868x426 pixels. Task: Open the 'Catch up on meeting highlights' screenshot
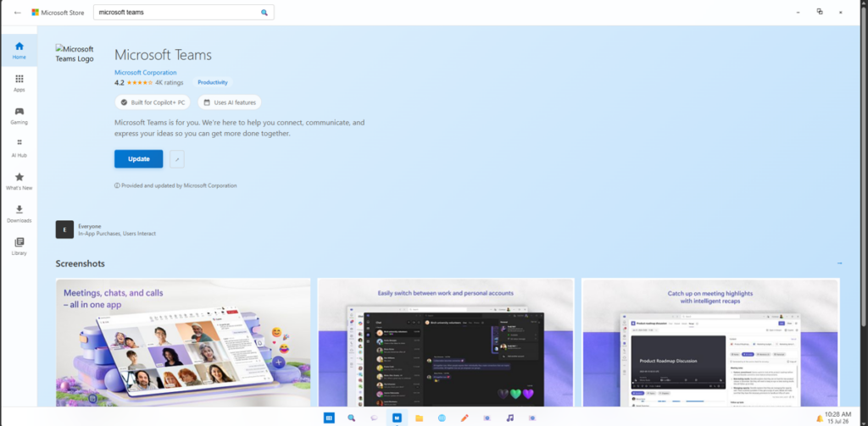pos(711,342)
